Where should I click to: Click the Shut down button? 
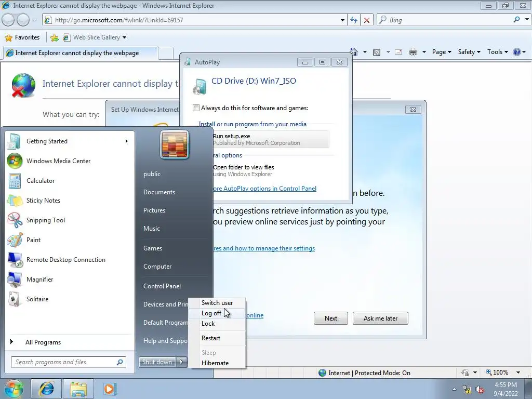(157, 362)
